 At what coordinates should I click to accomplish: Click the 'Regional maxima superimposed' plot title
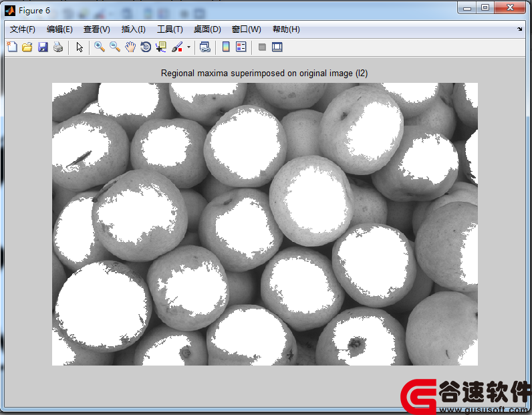264,74
